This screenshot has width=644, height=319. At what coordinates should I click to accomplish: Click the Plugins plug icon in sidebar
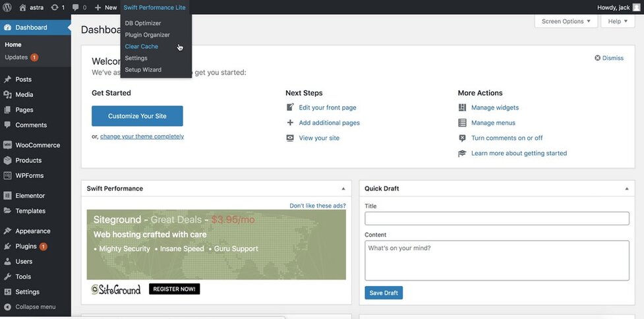point(8,246)
